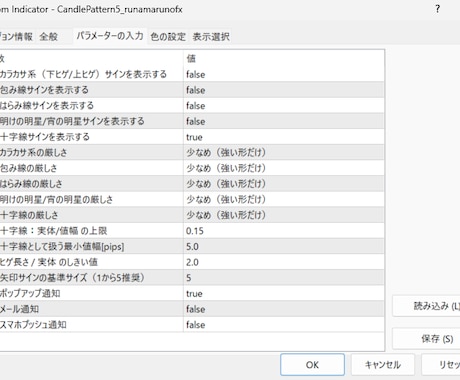Open 十字線の厳しさ value dropdown
Viewport: 460px width, 380px height.
tap(284, 215)
